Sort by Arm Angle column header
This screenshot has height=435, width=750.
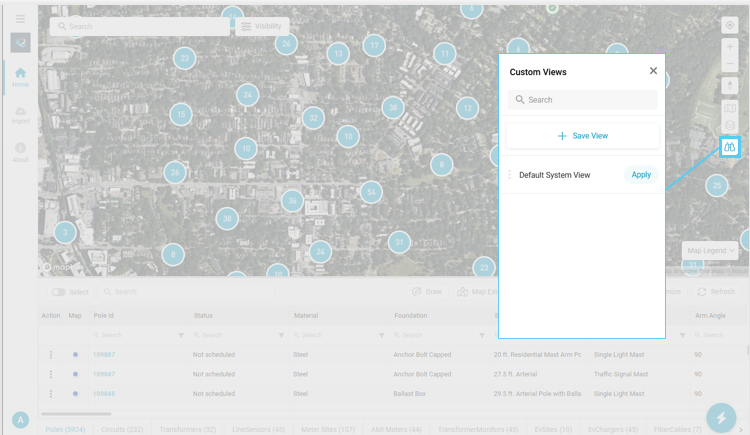point(710,315)
